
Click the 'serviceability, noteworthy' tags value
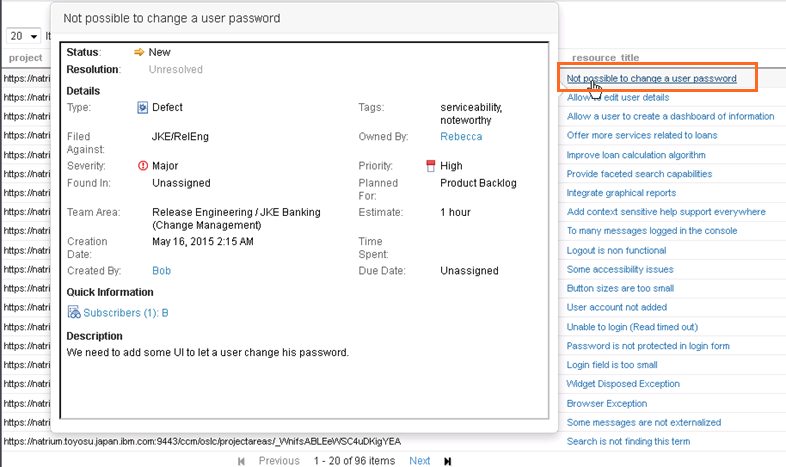tap(471, 114)
